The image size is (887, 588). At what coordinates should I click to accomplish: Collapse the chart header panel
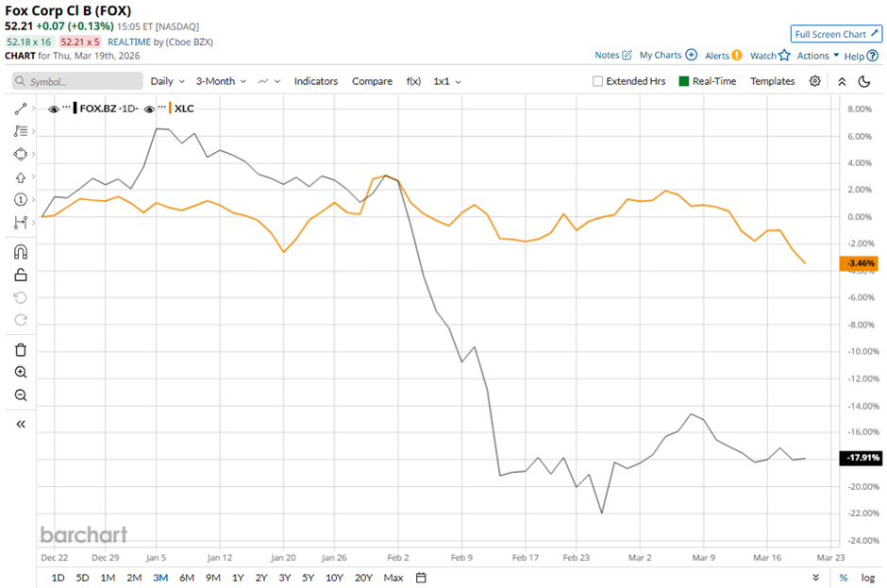point(842,81)
